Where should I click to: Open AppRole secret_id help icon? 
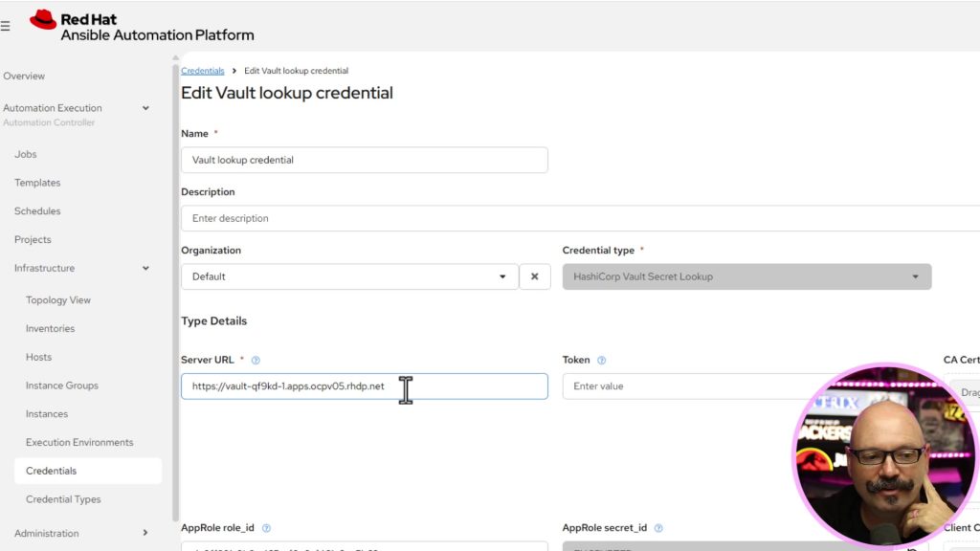(x=658, y=528)
